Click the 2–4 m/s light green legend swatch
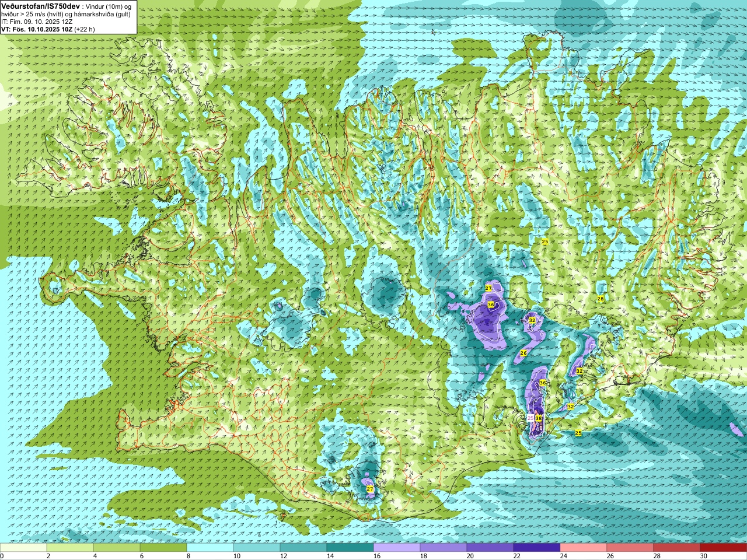The height and width of the screenshot is (560, 747). point(70,548)
